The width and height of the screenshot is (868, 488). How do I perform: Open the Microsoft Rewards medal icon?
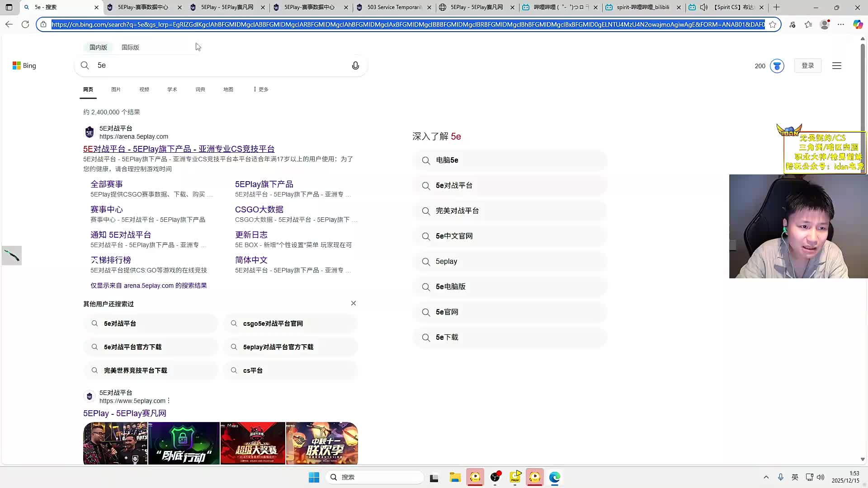(777, 66)
